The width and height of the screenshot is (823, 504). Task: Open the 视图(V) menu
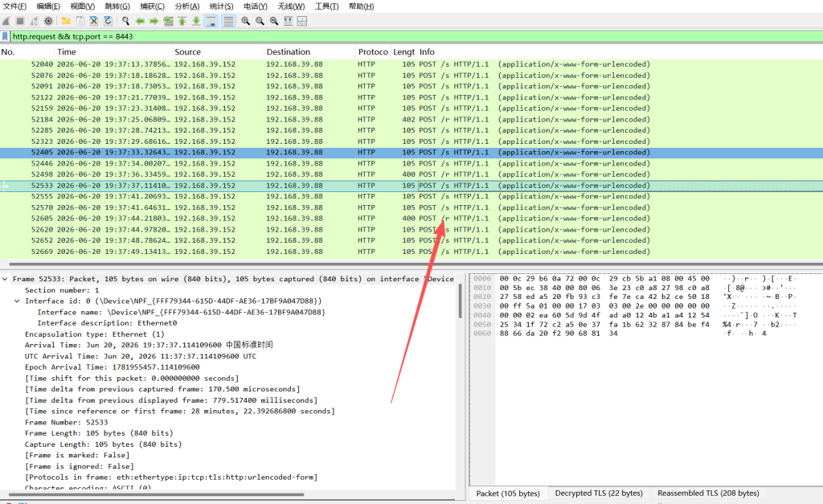point(83,6)
